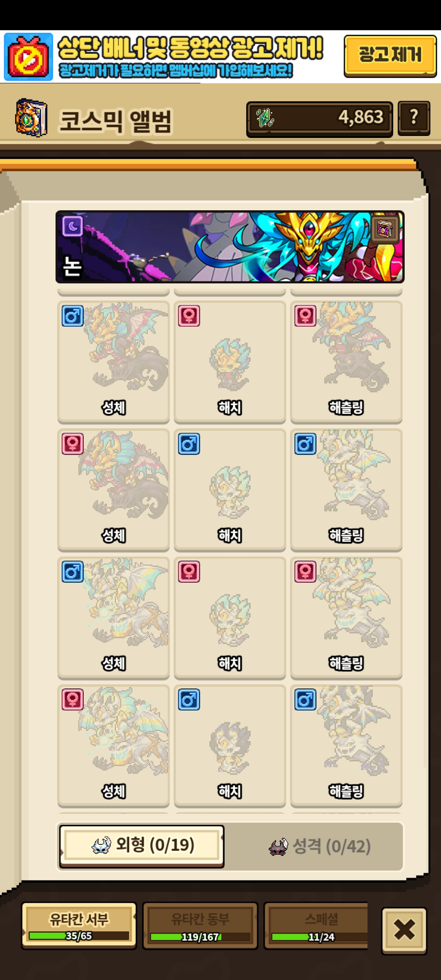Tap the purple moon icon on banner
The image size is (441, 980).
[73, 226]
